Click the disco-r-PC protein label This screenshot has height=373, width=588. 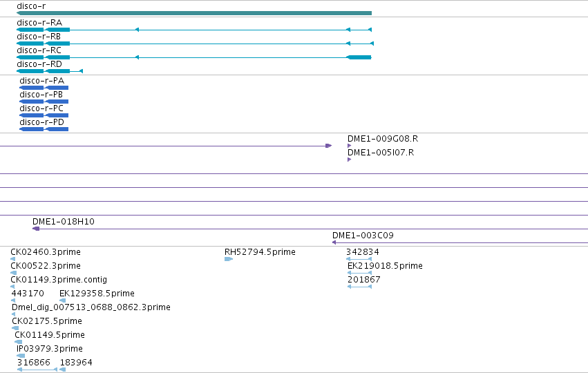41,108
